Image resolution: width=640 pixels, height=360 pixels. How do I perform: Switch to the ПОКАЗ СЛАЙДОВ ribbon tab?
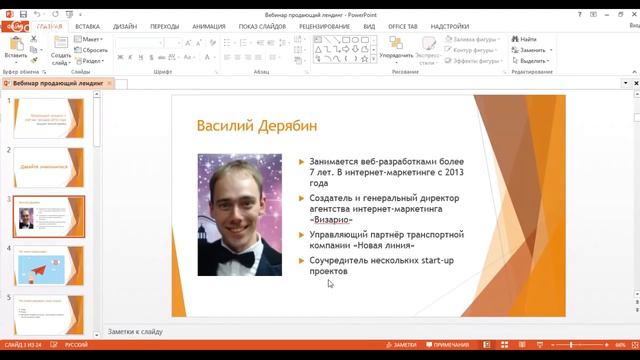(x=262, y=26)
